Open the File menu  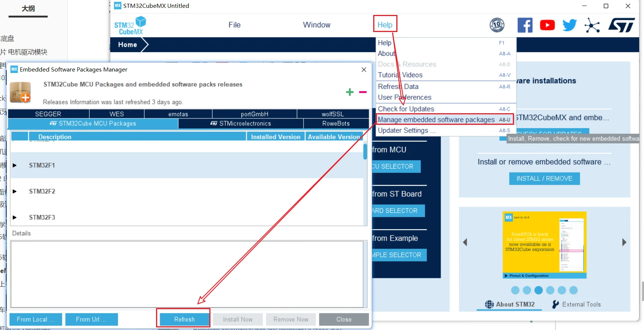click(234, 25)
